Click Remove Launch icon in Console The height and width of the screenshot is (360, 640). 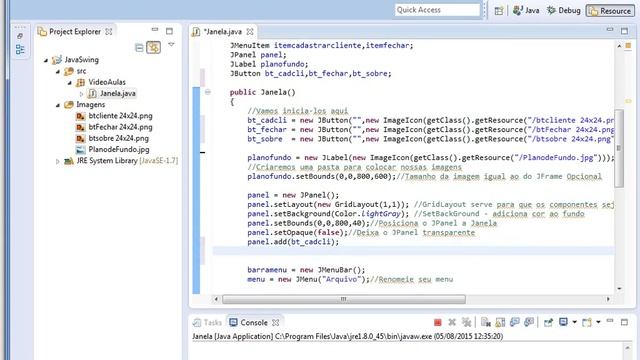tap(452, 322)
